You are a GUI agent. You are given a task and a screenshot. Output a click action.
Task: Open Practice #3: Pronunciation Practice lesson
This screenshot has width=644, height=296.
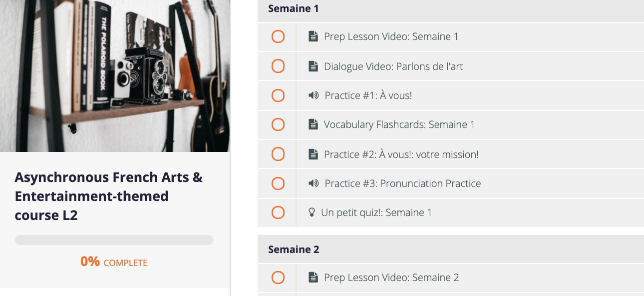coord(403,183)
